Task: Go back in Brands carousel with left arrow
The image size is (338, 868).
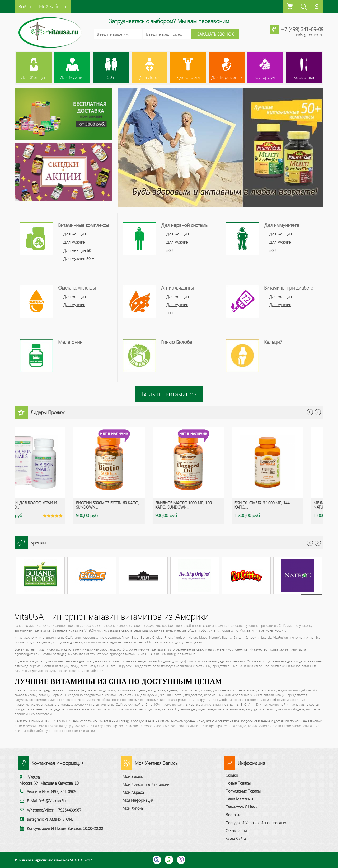Action: [310, 543]
